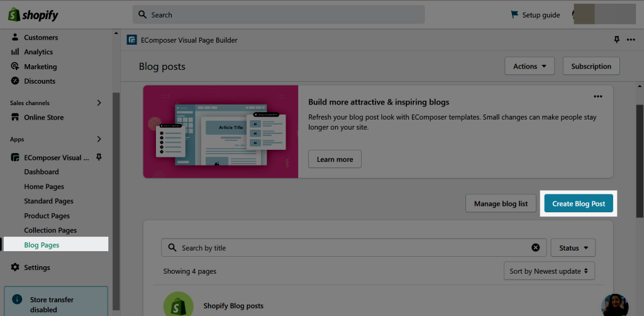
Task: Open the three-dot menu in app header
Action: 631,40
